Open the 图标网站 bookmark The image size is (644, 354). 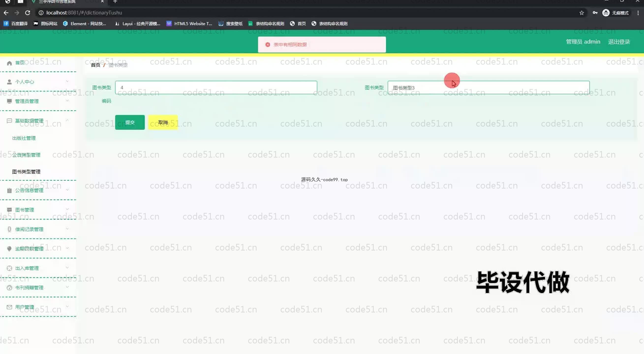tap(45, 24)
